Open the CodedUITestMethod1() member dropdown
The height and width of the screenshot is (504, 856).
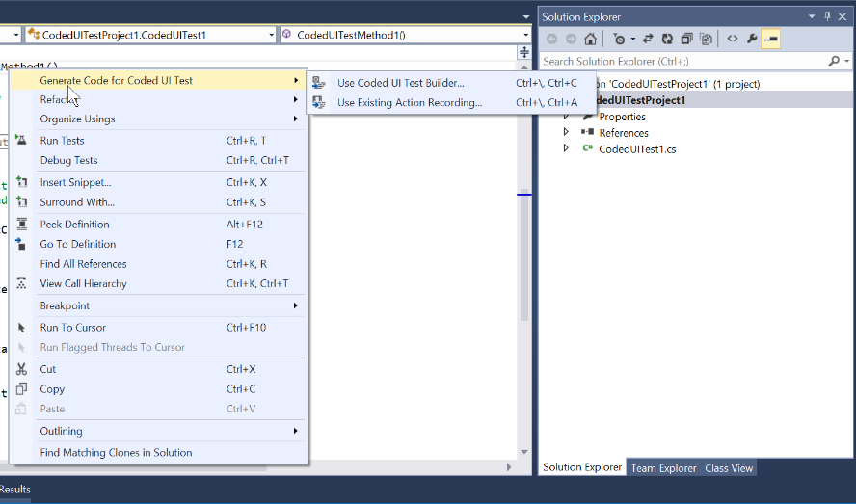[x=406, y=35]
